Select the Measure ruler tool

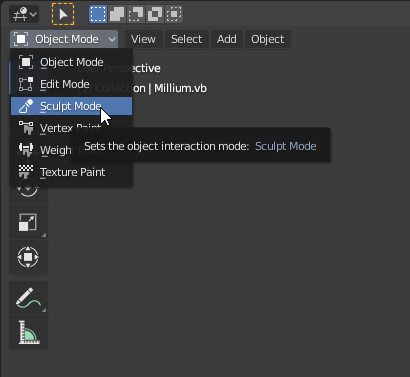[x=28, y=332]
